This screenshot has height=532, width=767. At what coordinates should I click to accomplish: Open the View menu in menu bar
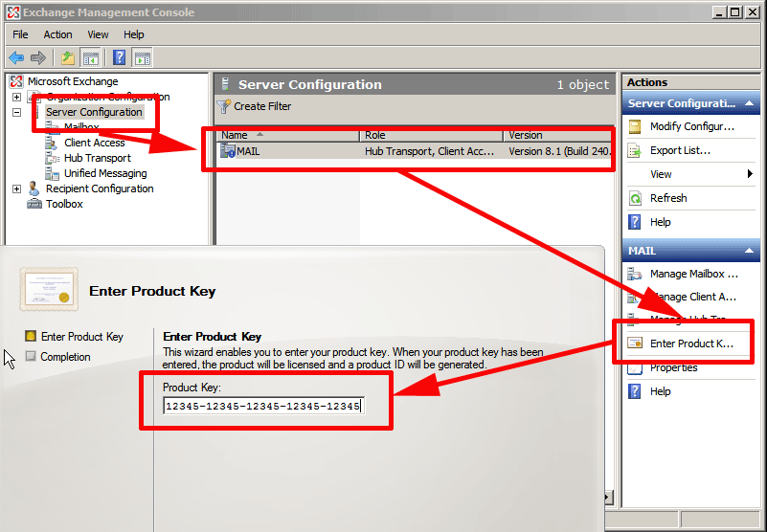[98, 34]
